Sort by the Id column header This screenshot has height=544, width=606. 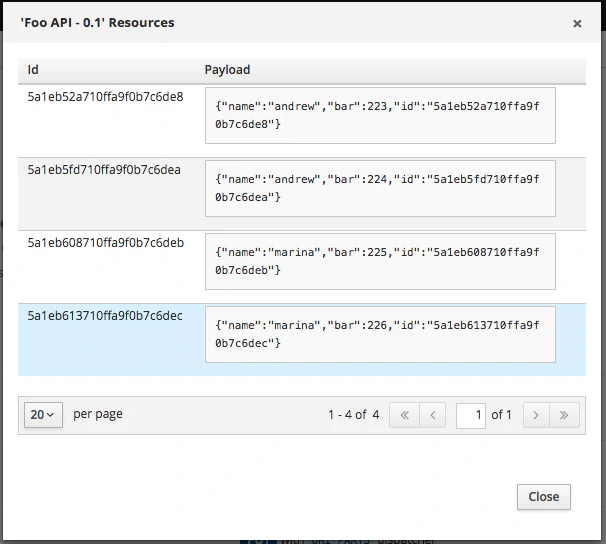coord(34,70)
